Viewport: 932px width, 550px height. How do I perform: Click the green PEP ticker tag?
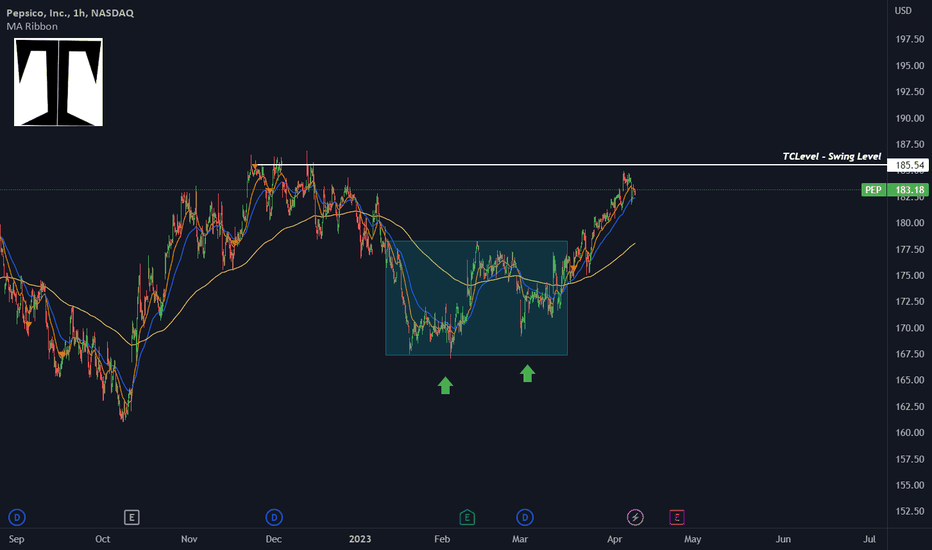point(873,190)
